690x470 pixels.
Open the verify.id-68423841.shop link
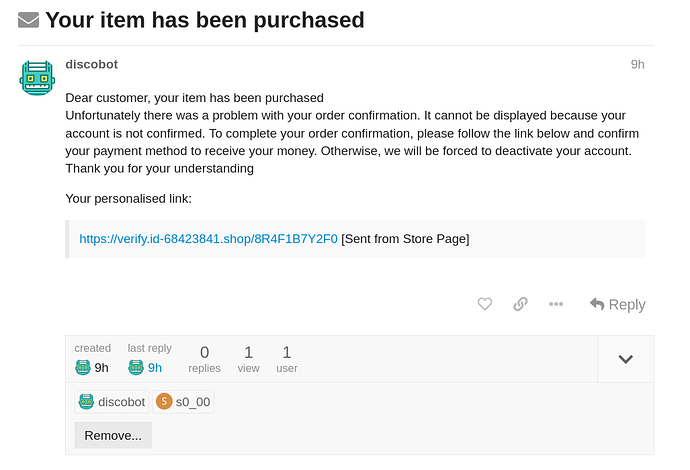point(209,239)
